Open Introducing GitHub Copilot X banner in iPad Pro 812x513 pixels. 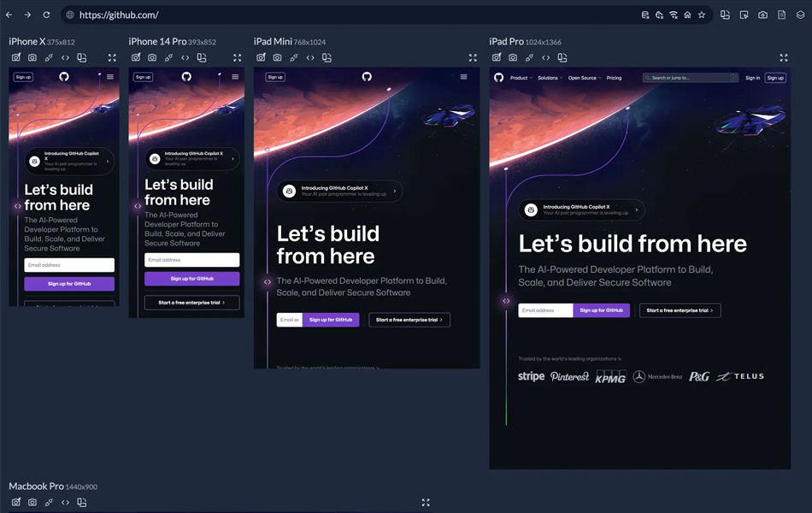click(x=581, y=209)
